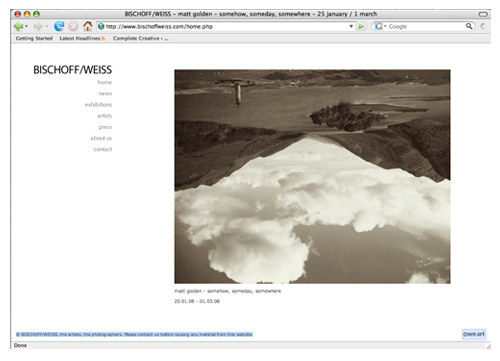Open the Latest Headlines bookmark
The width and height of the screenshot is (500, 361).
(80, 38)
